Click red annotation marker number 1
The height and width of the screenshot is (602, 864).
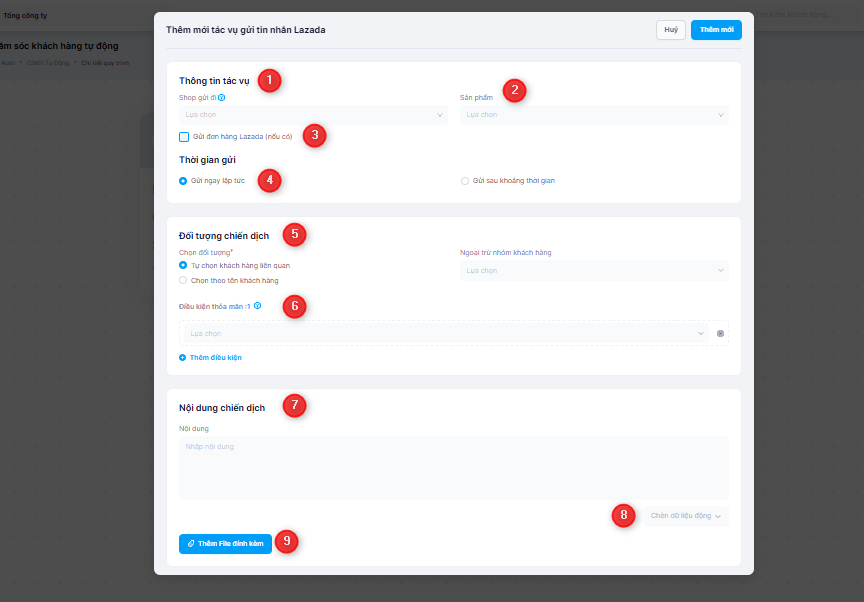269,80
